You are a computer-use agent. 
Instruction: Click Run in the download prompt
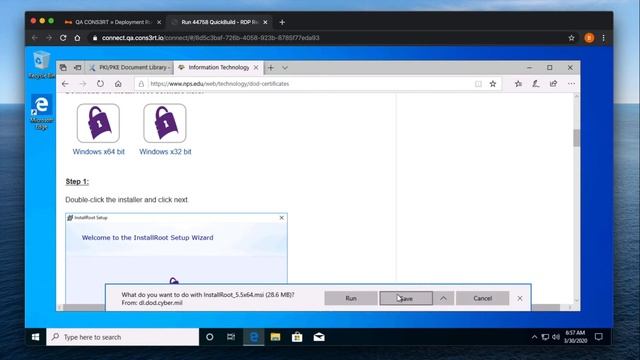coord(351,298)
